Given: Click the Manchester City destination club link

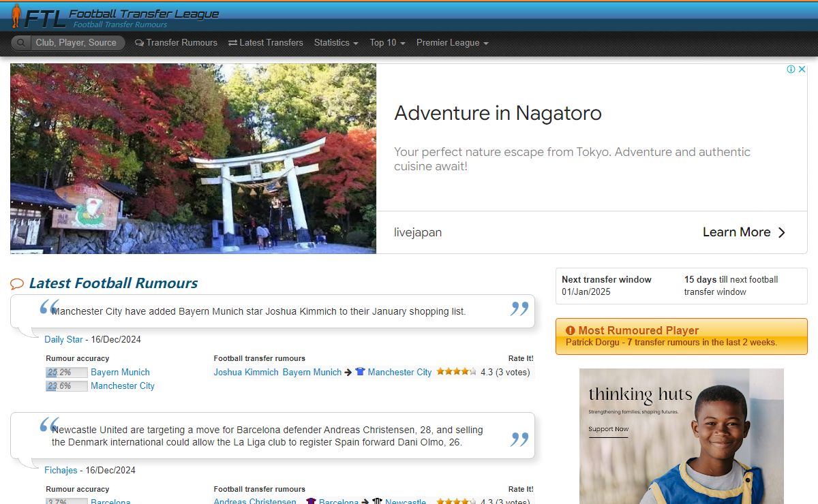Looking at the screenshot, I should 399,372.
